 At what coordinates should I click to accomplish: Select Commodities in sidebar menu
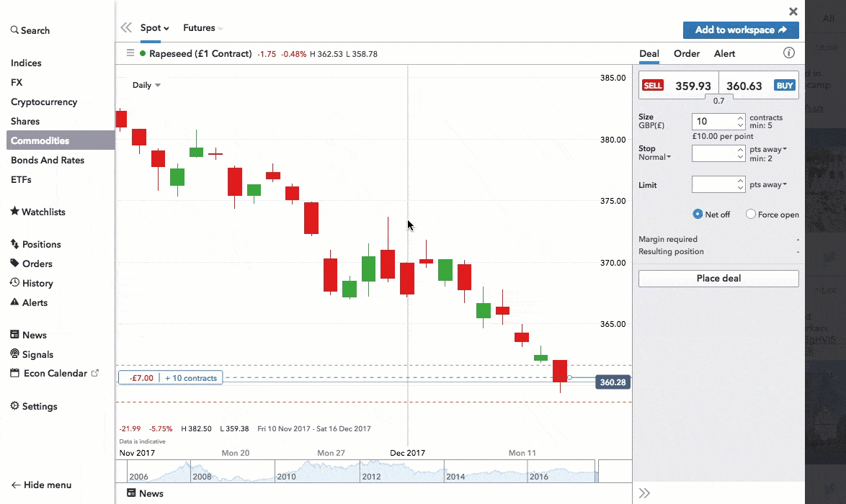click(61, 140)
